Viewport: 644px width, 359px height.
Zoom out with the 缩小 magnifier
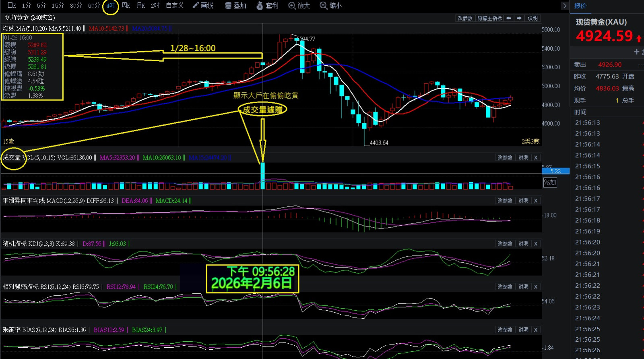pos(330,6)
